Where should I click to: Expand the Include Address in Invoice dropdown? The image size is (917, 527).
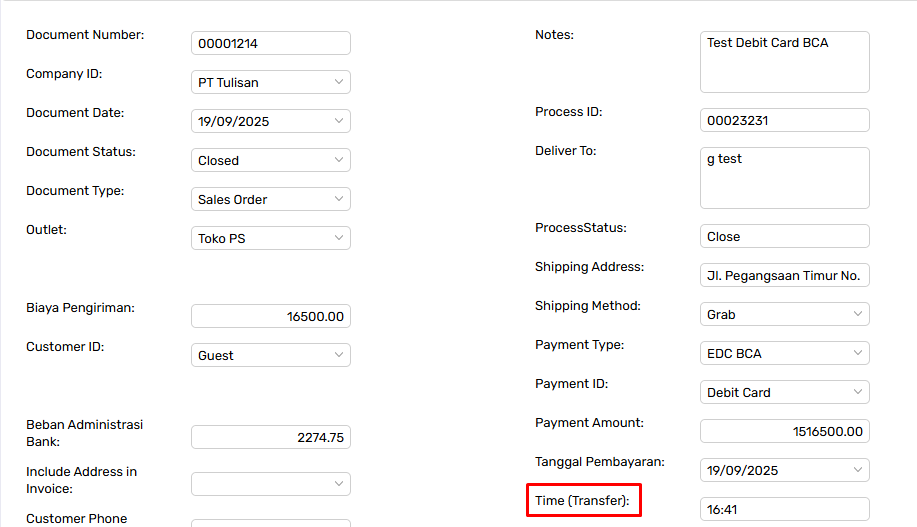pos(270,484)
